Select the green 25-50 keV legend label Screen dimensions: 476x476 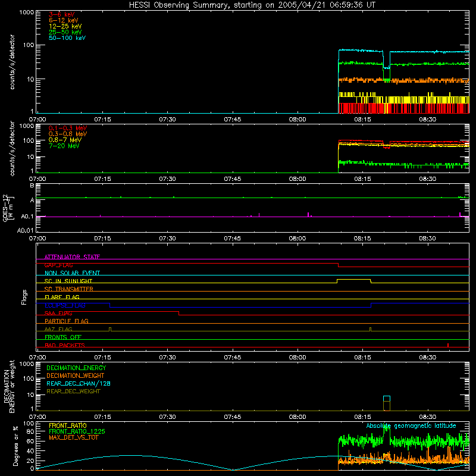[x=65, y=32]
